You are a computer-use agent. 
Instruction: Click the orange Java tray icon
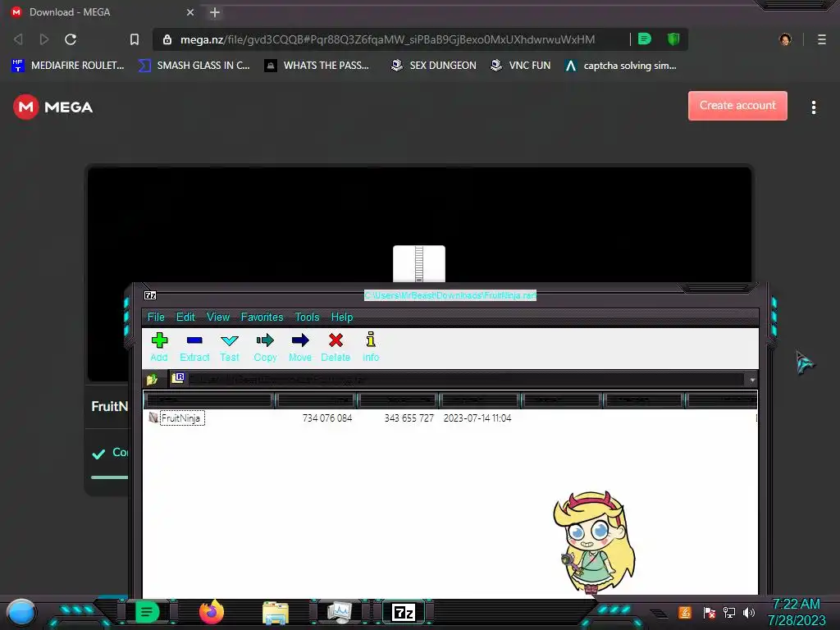tap(684, 612)
